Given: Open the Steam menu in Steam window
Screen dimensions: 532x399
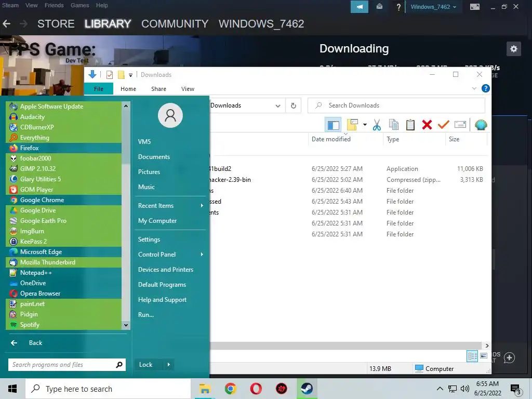Looking at the screenshot, I should (x=10, y=5).
